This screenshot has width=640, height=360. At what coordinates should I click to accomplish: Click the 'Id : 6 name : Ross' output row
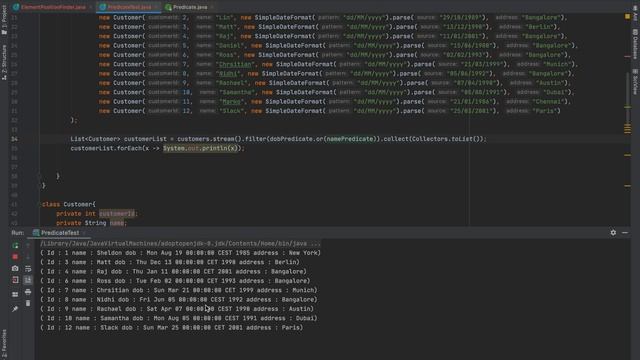(x=175, y=281)
